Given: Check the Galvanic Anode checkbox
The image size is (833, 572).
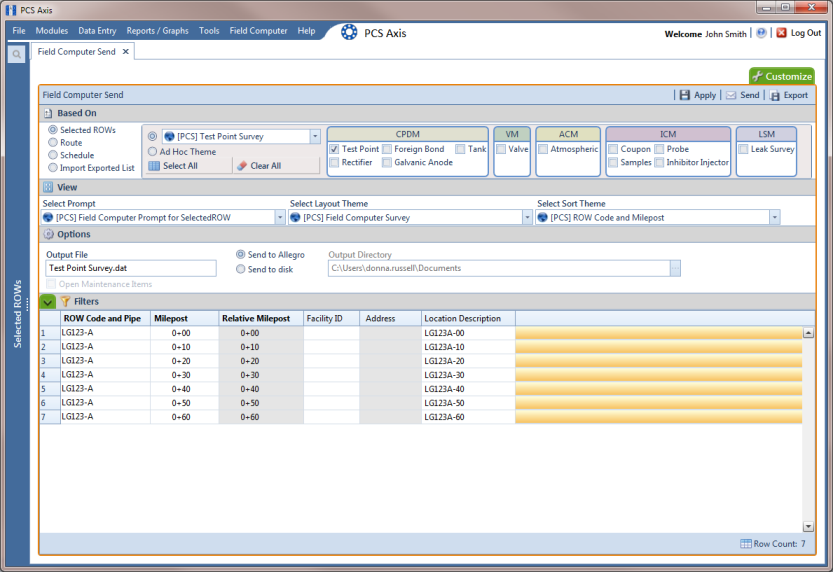Looking at the screenshot, I should tap(387, 162).
